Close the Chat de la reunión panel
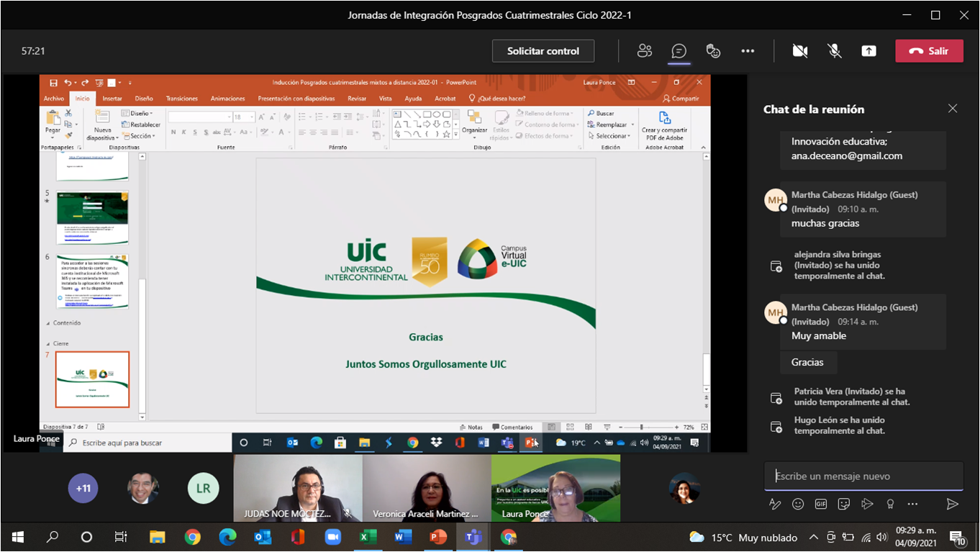The image size is (980, 552). (953, 109)
